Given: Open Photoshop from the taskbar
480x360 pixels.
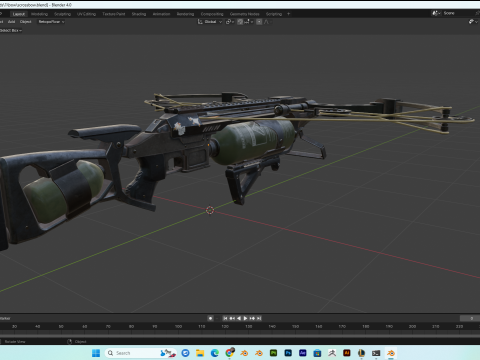Looking at the screenshot, I should click(x=288, y=353).
